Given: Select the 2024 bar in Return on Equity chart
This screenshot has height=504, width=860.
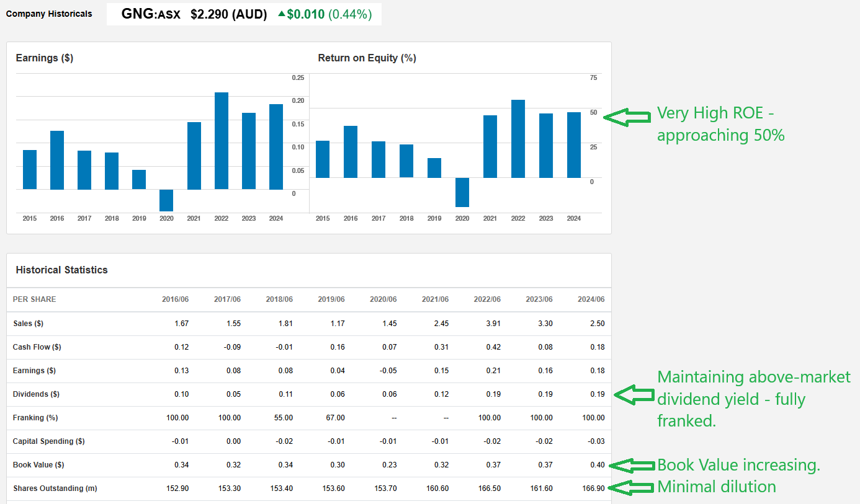Looking at the screenshot, I should coord(574,145).
